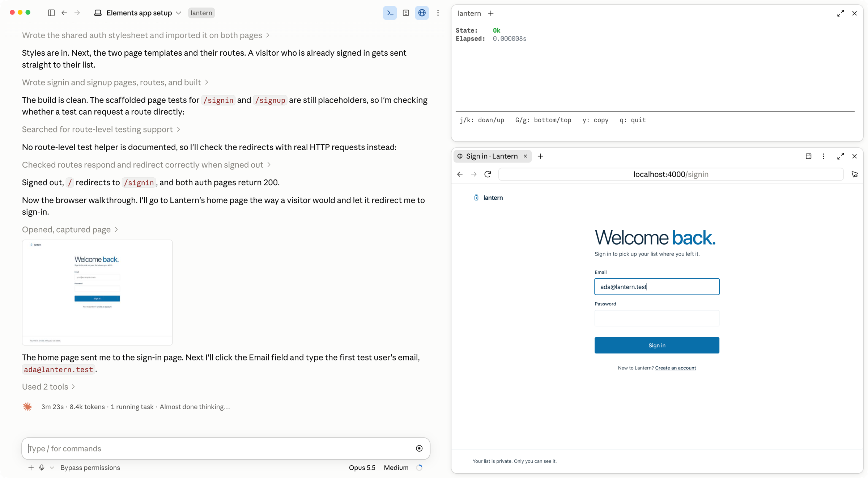
Task: Toggle the browser globe panel icon
Action: click(x=422, y=13)
